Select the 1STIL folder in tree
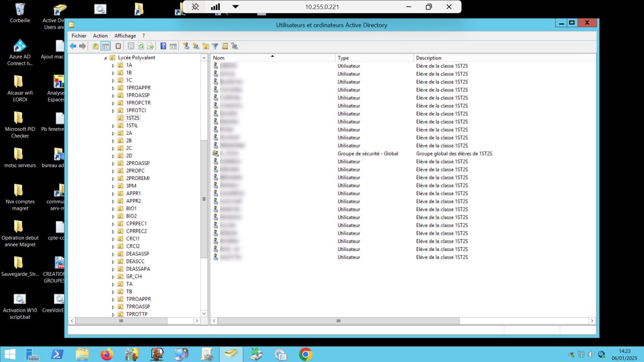This screenshot has height=362, width=644. coord(132,126)
